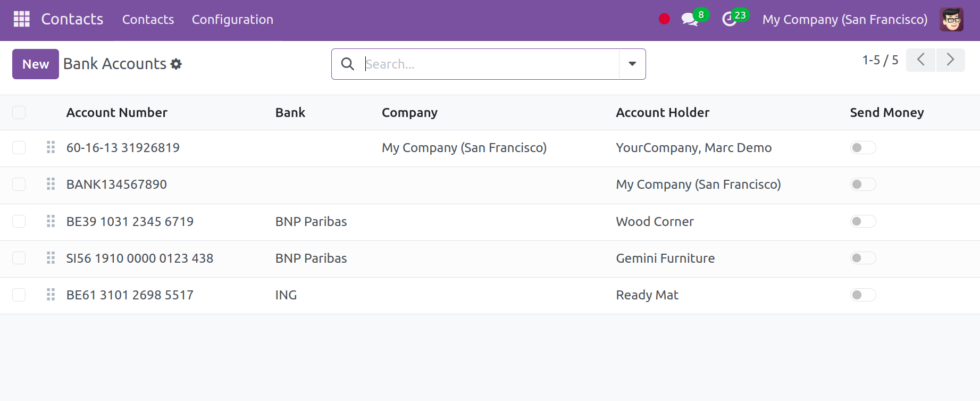This screenshot has width=980, height=401.
Task: Open company switcher My Company (San Francisco)
Action: pyautogui.click(x=844, y=20)
